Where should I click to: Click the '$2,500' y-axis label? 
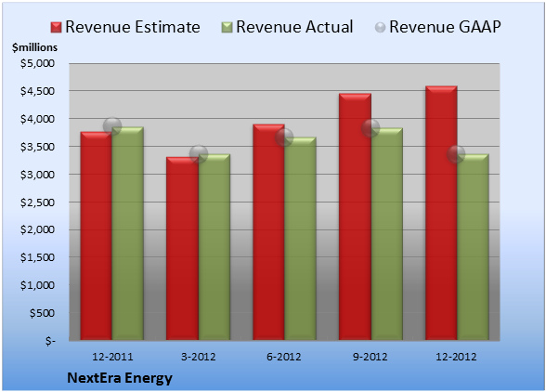[x=37, y=203]
